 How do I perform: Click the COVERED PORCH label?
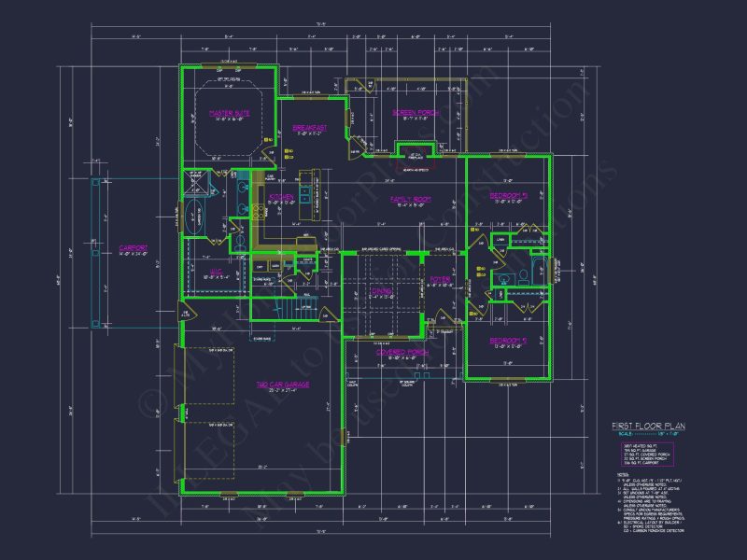pyautogui.click(x=402, y=352)
